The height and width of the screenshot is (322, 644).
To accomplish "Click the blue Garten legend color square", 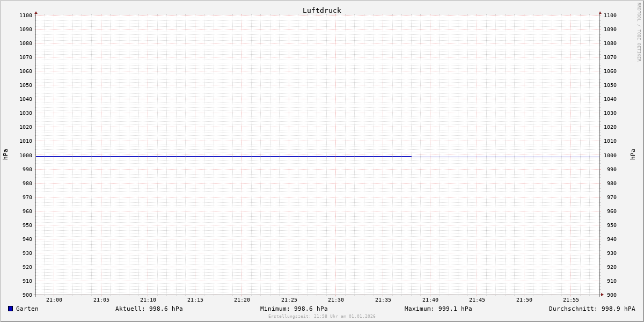I will click(x=10, y=309).
